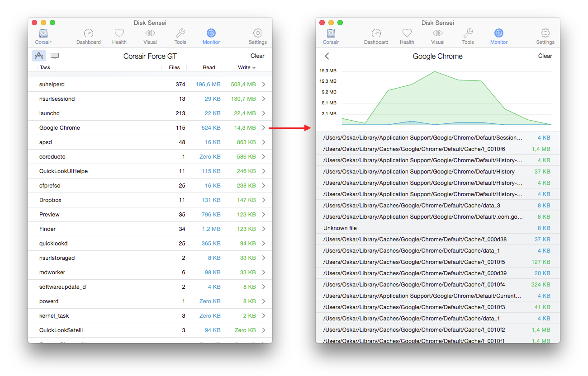Expand details chevron for suhelperd
The width and height of the screenshot is (588, 376).
pyautogui.click(x=264, y=85)
